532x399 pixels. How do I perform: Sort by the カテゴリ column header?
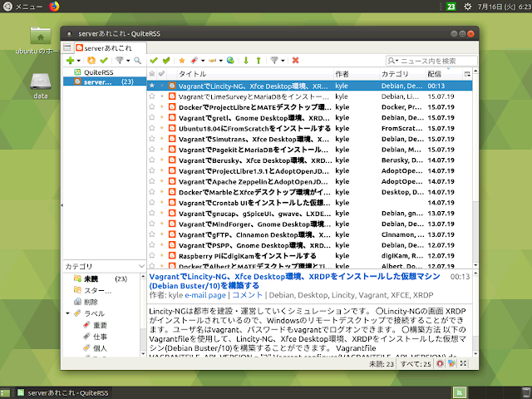[x=402, y=74]
